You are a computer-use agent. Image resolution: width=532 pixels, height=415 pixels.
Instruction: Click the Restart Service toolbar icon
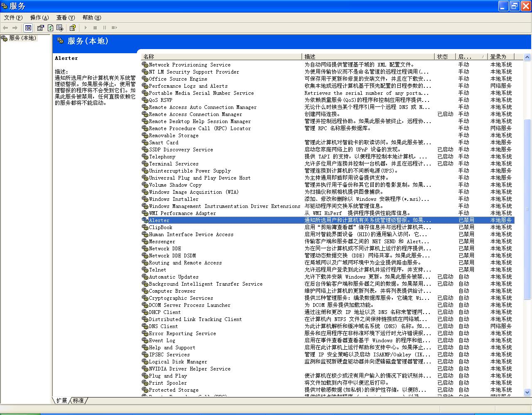tap(114, 28)
